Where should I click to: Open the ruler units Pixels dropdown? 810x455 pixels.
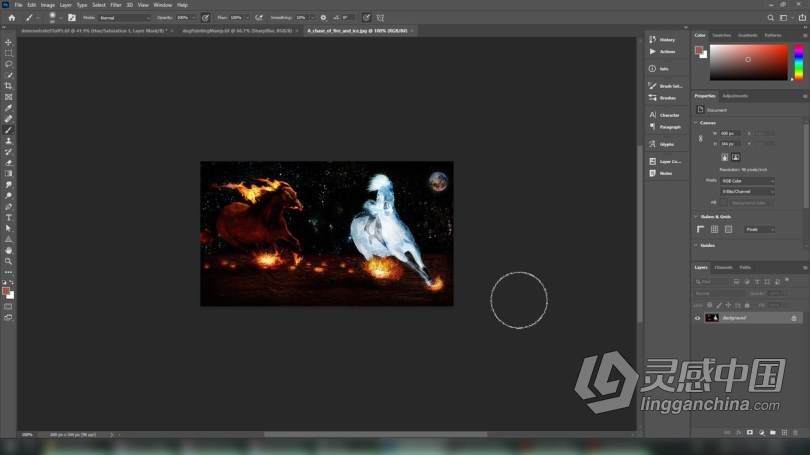759,229
